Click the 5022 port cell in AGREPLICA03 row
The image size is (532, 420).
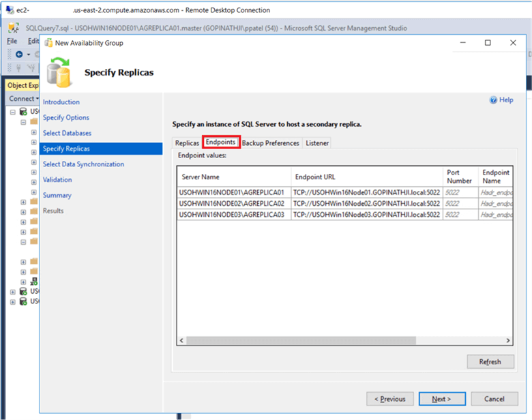460,215
